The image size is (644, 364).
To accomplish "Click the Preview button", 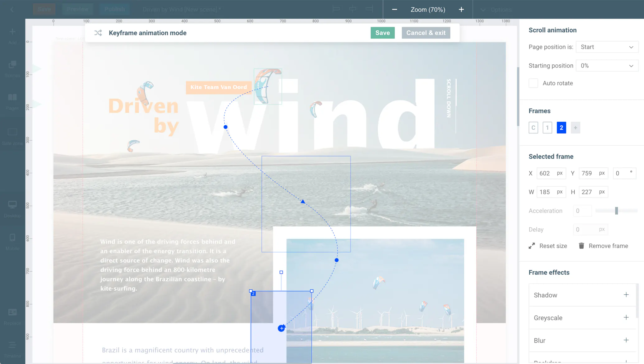I will (x=77, y=9).
